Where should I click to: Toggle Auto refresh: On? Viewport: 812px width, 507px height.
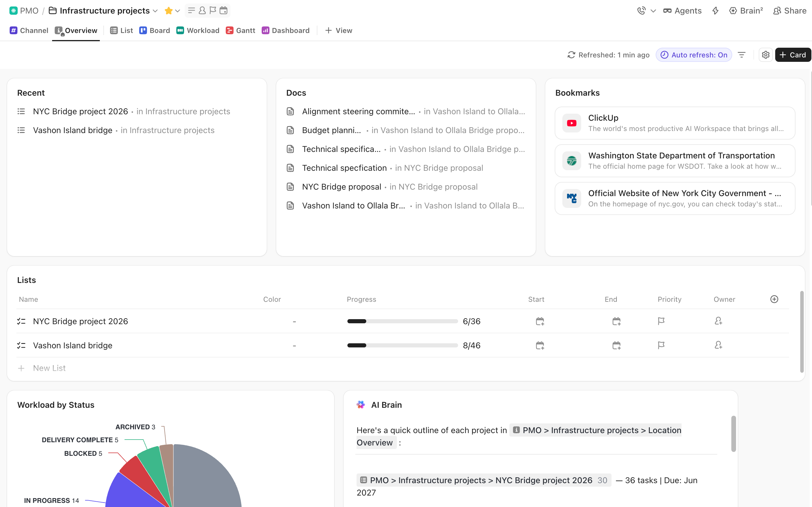694,55
